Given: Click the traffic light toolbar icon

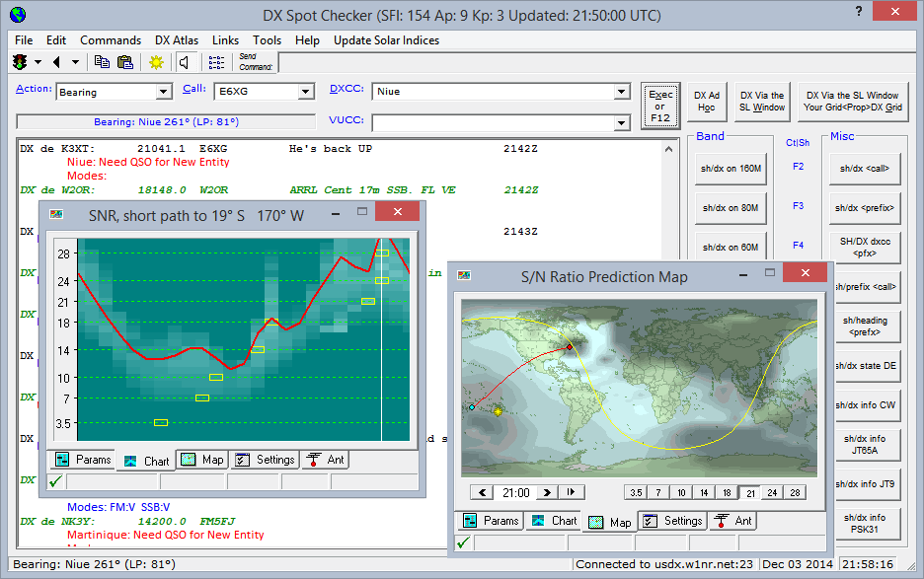Looking at the screenshot, I should [x=20, y=62].
